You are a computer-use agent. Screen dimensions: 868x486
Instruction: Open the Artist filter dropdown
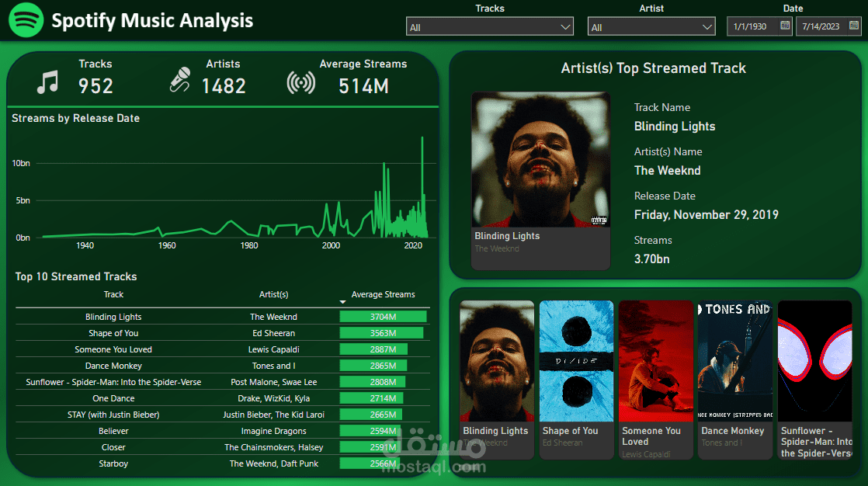[651, 26]
